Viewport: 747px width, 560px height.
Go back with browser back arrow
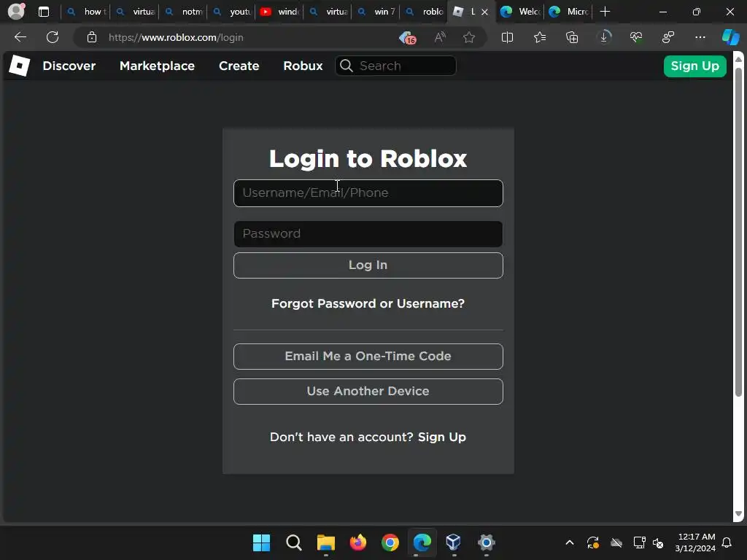20,37
